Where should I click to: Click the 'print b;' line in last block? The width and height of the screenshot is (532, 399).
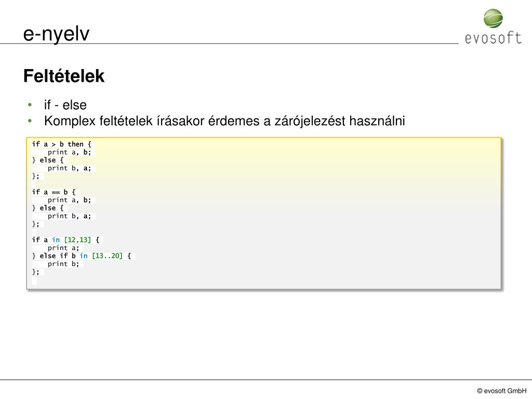(63, 264)
